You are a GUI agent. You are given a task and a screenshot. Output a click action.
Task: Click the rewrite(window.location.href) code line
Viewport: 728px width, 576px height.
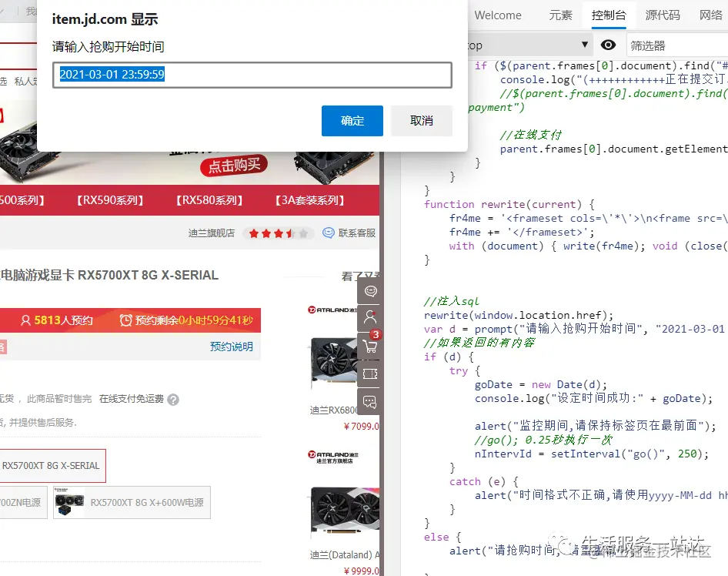pos(518,316)
